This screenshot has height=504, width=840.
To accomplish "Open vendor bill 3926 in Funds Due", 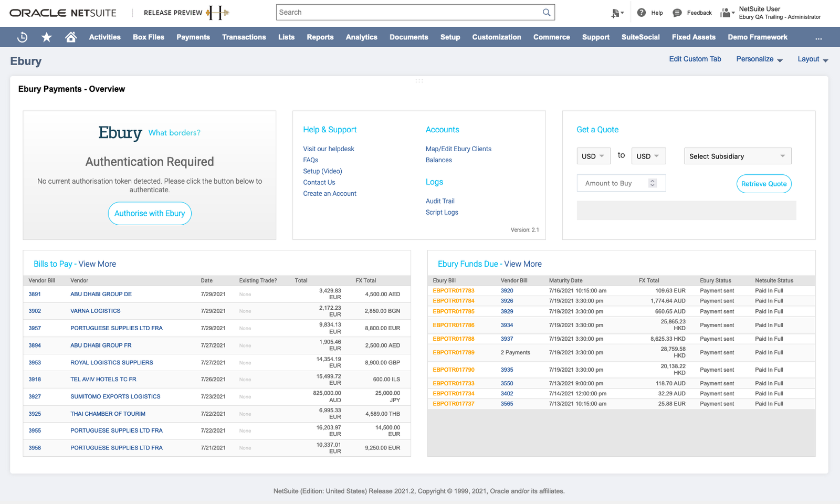I will pyautogui.click(x=507, y=301).
